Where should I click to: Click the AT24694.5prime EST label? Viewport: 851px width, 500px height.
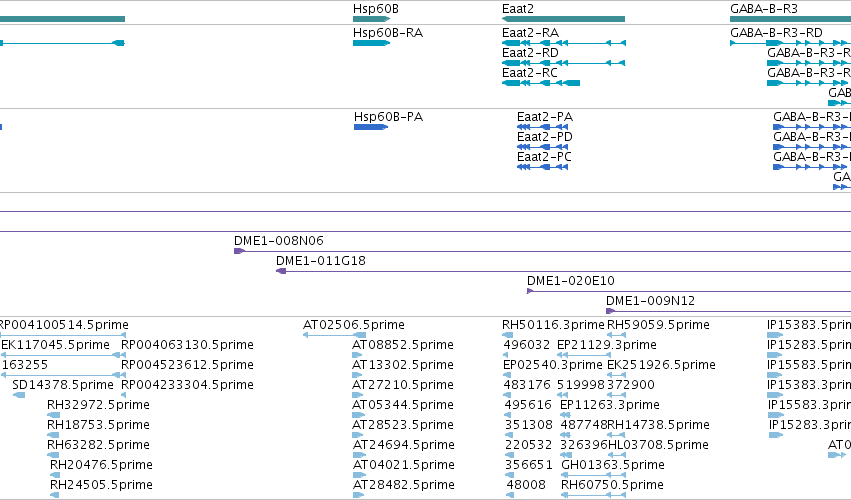point(403,445)
